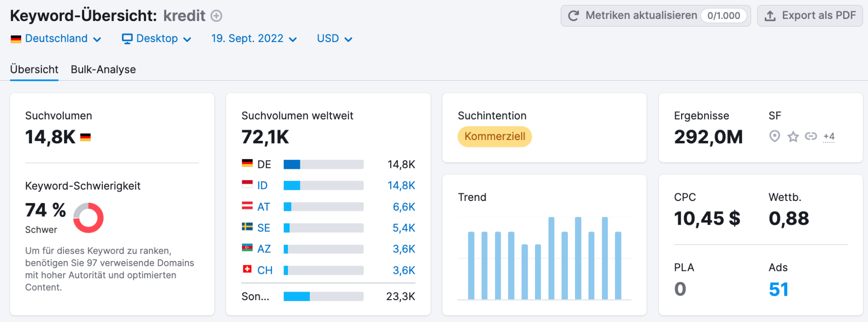Viewport: 868px width, 322px height.
Task: Click the 5,4K volume value
Action: tap(404, 228)
